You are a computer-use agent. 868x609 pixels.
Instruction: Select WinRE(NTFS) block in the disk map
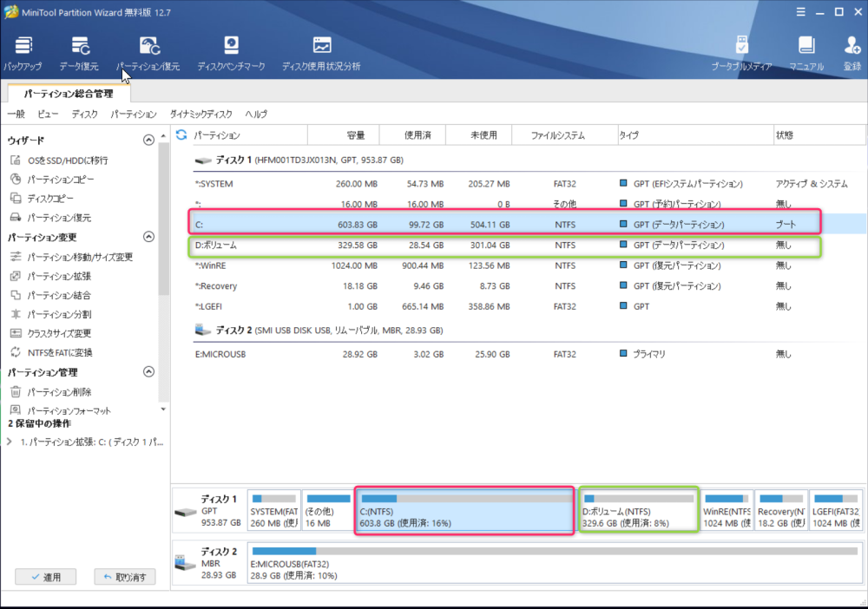click(x=727, y=510)
